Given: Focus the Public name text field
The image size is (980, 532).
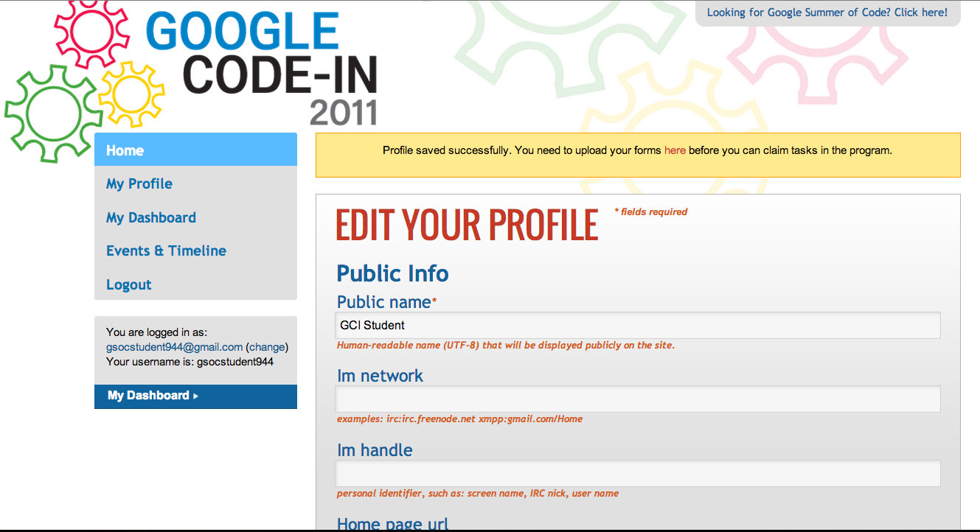Looking at the screenshot, I should click(x=638, y=325).
